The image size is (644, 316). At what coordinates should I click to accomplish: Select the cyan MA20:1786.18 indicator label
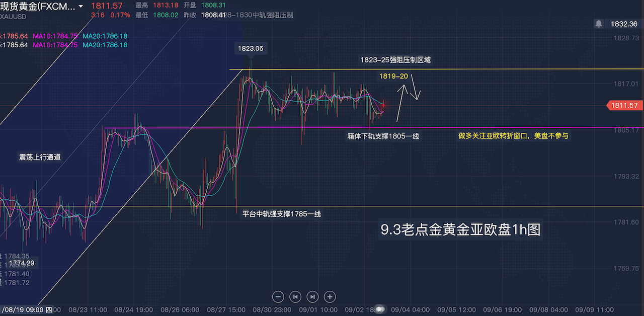pos(105,36)
